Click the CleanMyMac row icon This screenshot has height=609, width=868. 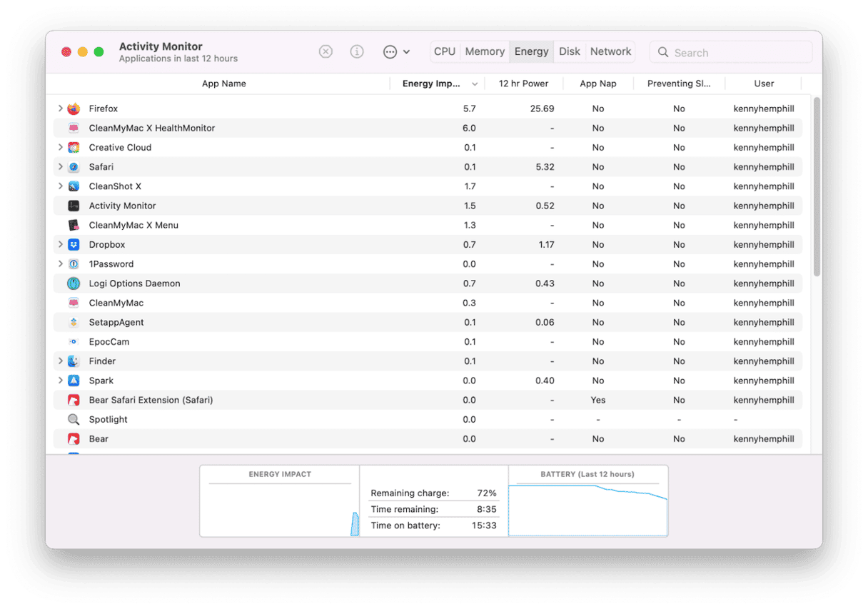[x=74, y=303]
